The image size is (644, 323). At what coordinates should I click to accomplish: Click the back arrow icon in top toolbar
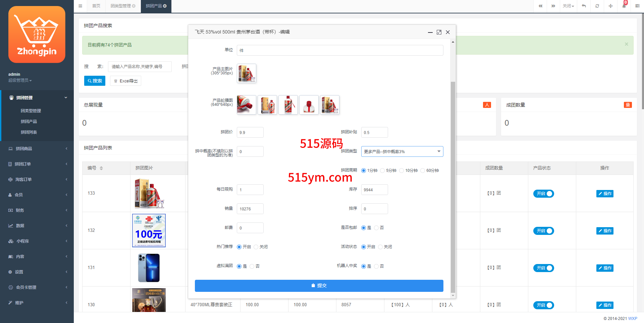click(584, 6)
